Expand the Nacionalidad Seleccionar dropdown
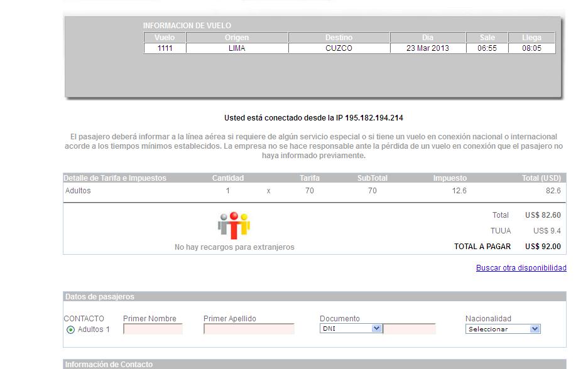The image size is (588, 369). 503,329
